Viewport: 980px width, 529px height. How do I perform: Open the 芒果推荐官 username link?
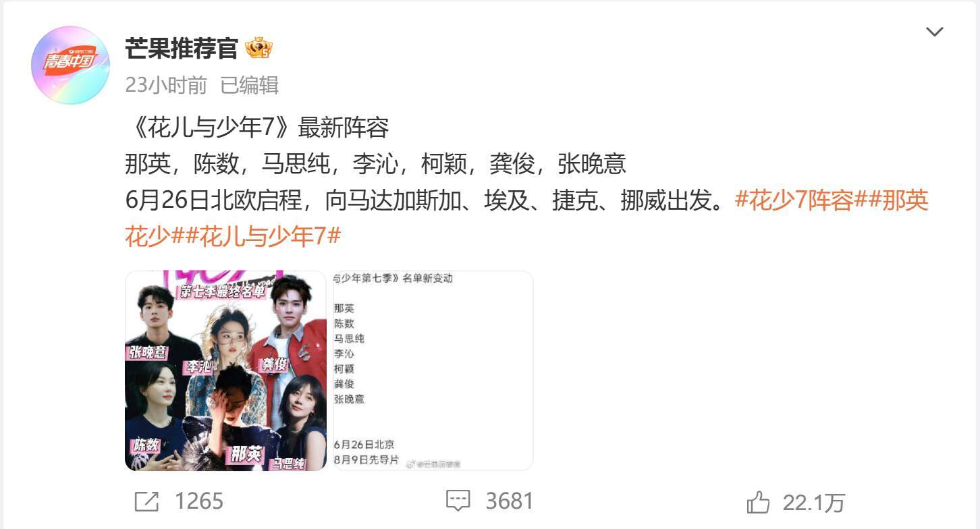point(182,49)
